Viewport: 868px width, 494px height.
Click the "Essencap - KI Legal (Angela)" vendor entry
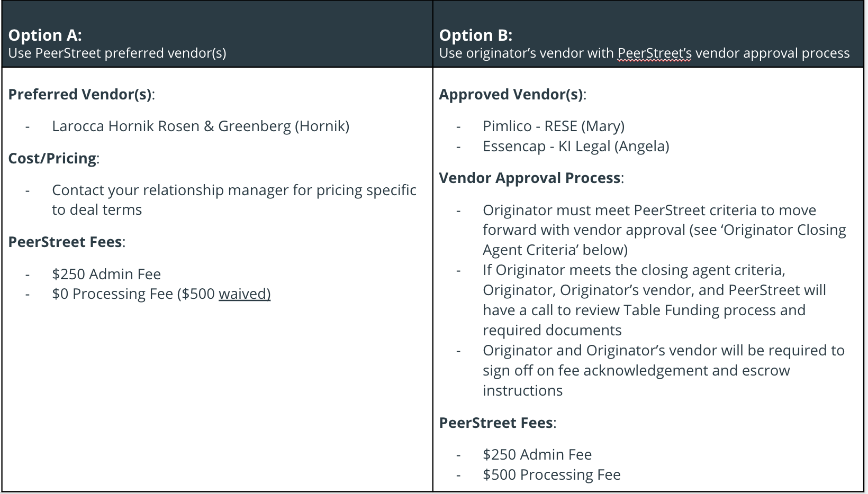pos(575,147)
